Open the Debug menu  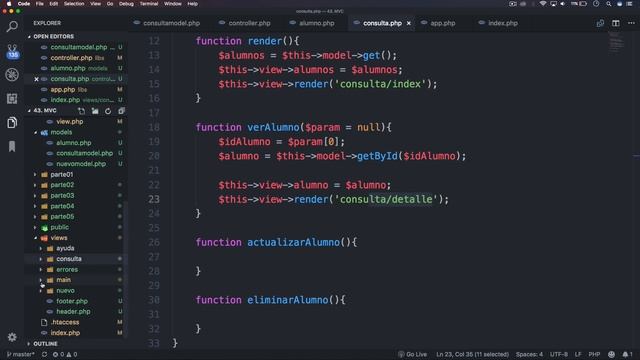click(x=126, y=4)
